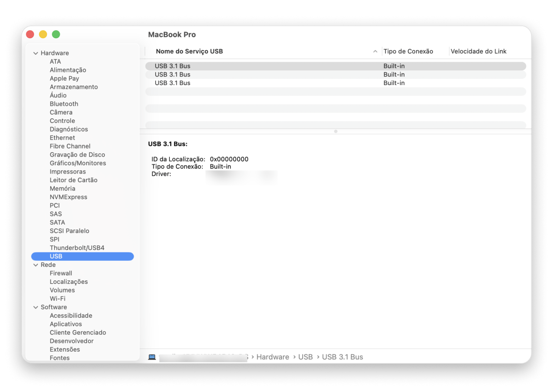Select the second USB 3.1 Bus row
Viewport: 553px width, 392px height.
click(x=335, y=74)
